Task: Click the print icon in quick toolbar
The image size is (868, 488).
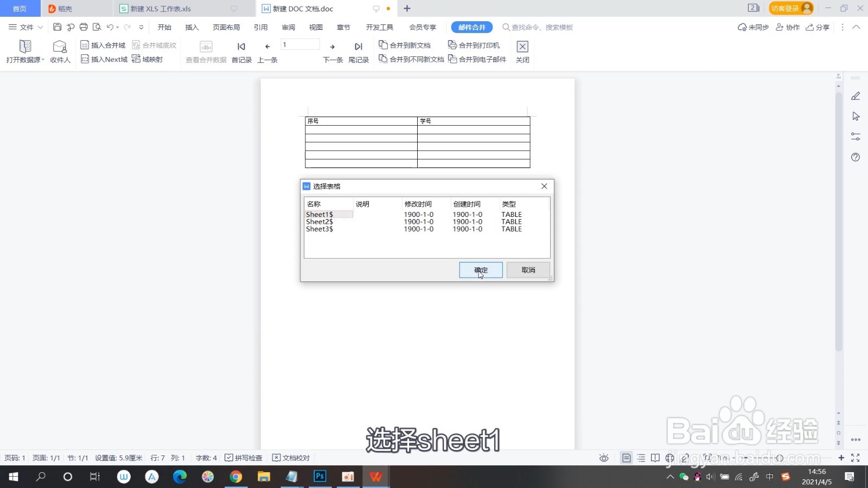Action: [84, 27]
